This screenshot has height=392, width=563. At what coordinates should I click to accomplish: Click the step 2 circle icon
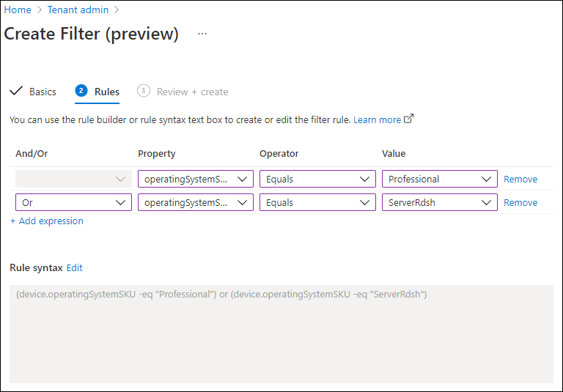81,91
